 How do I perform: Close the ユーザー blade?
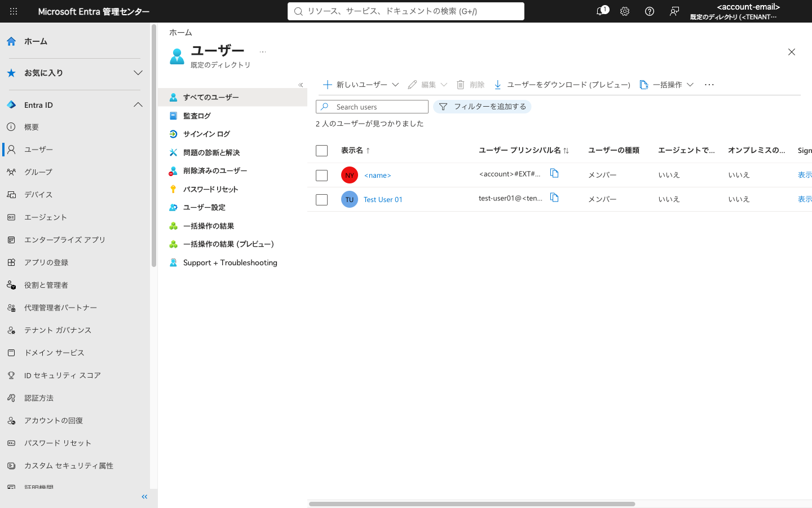click(x=792, y=52)
